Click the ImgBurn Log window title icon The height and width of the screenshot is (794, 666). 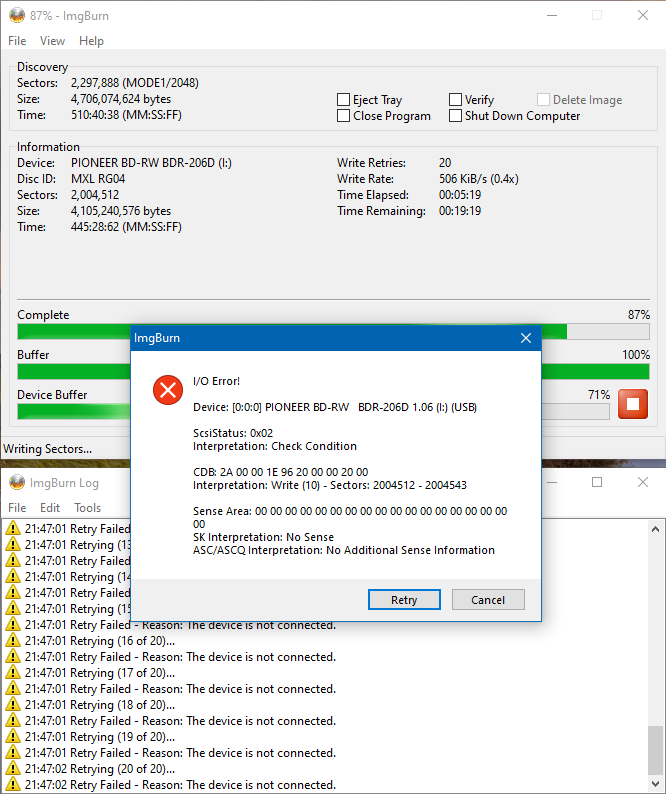(17, 483)
